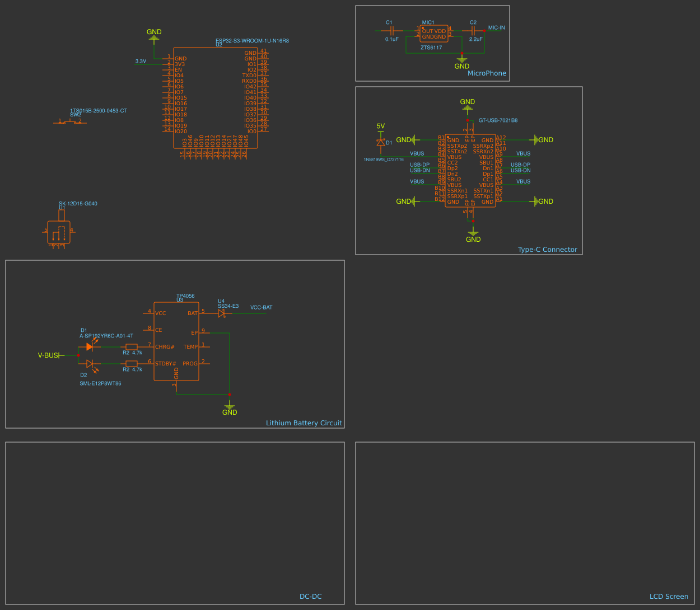Select the 5V power symbol
The height and width of the screenshot is (610, 700).
pos(381,128)
